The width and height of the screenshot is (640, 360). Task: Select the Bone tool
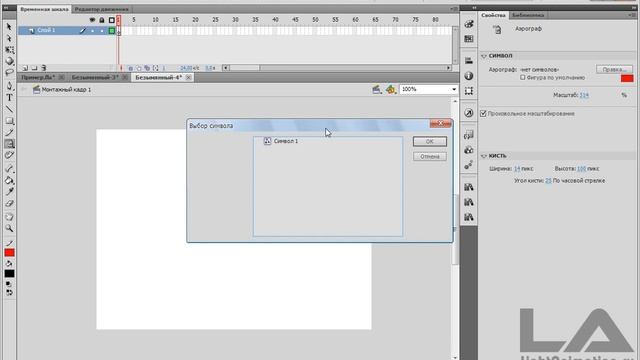[9, 169]
